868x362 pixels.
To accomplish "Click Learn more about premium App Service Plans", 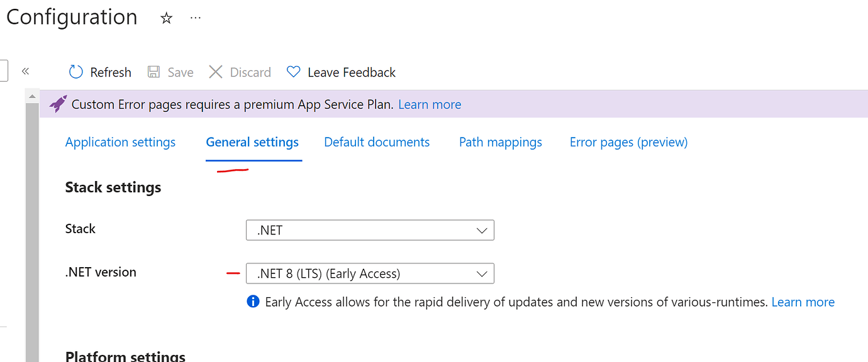I will [x=430, y=104].
